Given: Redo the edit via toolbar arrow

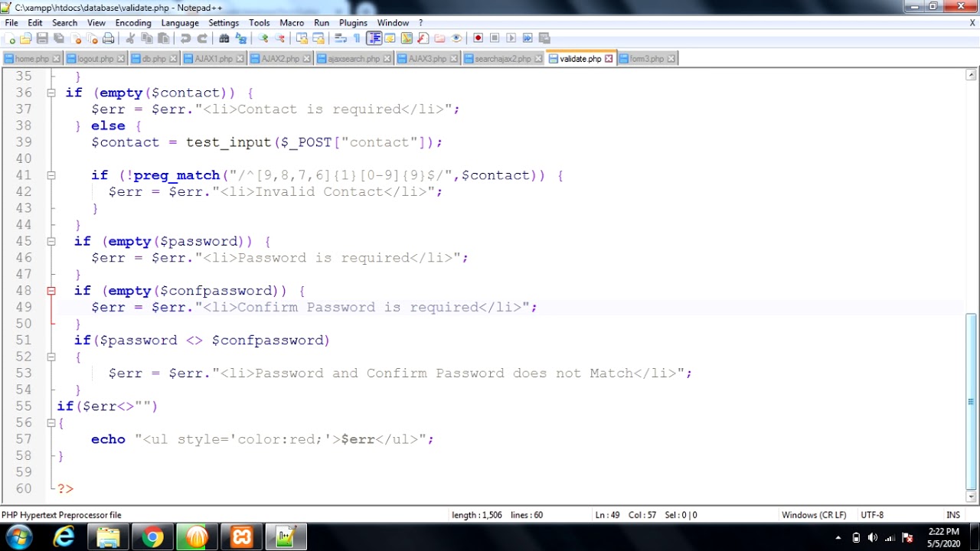Looking at the screenshot, I should [202, 38].
